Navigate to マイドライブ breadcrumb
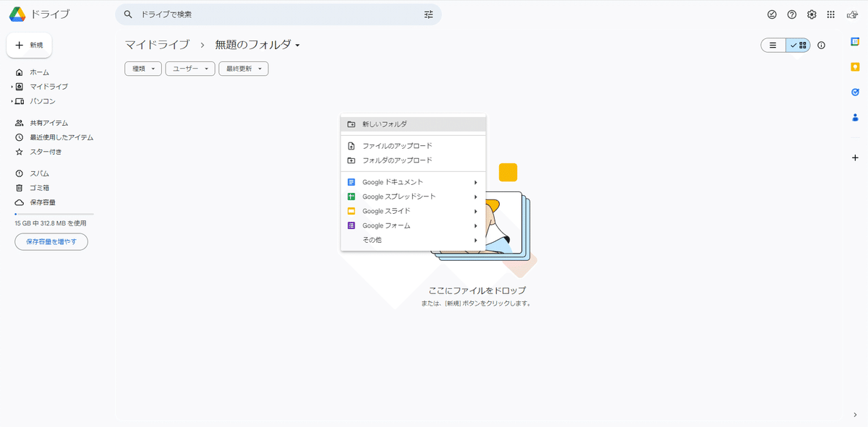 (x=157, y=45)
